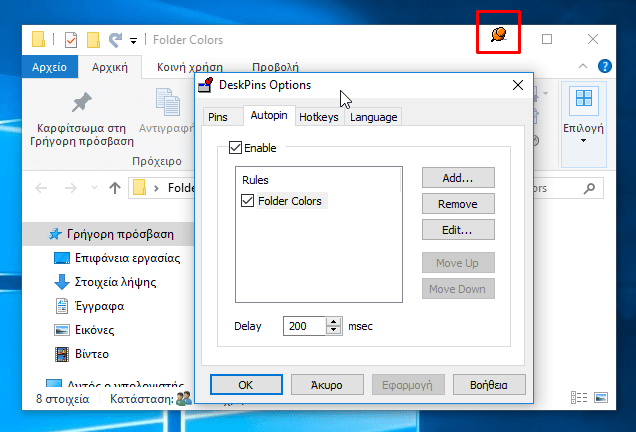Viewport: 636px width, 432px height.
Task: Select the Προβολή ribbon tab
Action: coord(275,67)
